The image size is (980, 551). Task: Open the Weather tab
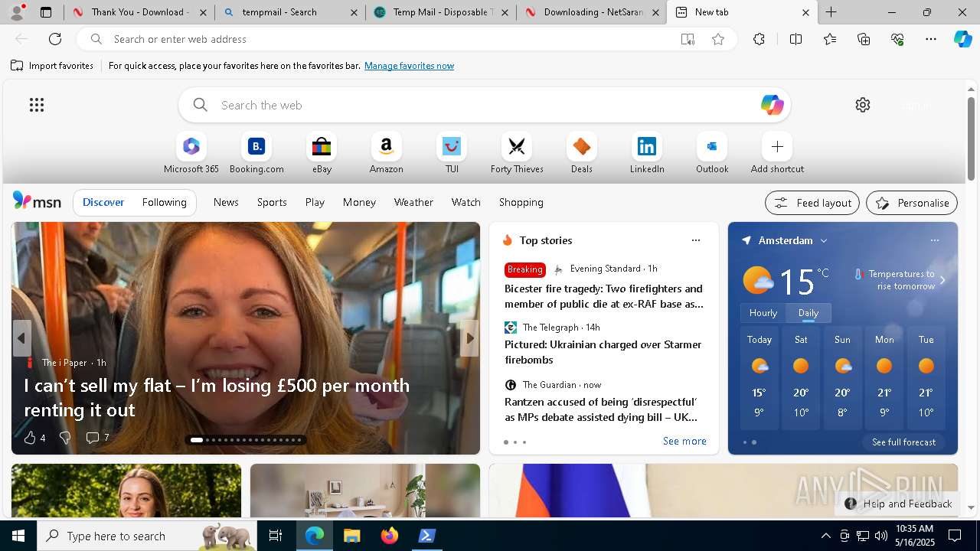(x=413, y=202)
